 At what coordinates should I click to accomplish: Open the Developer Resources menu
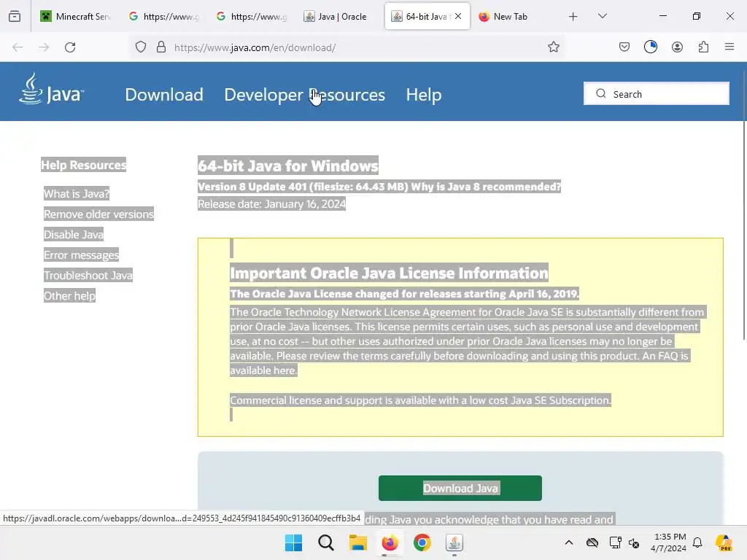tap(304, 95)
